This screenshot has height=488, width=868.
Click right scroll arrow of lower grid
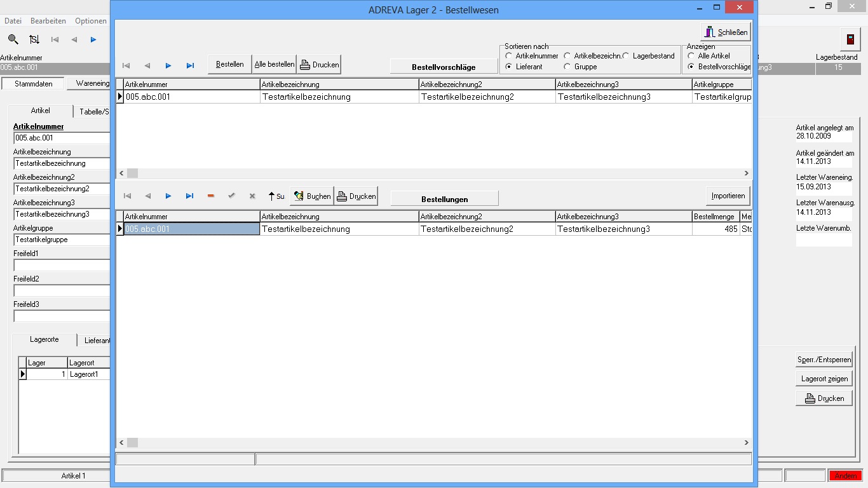[747, 442]
